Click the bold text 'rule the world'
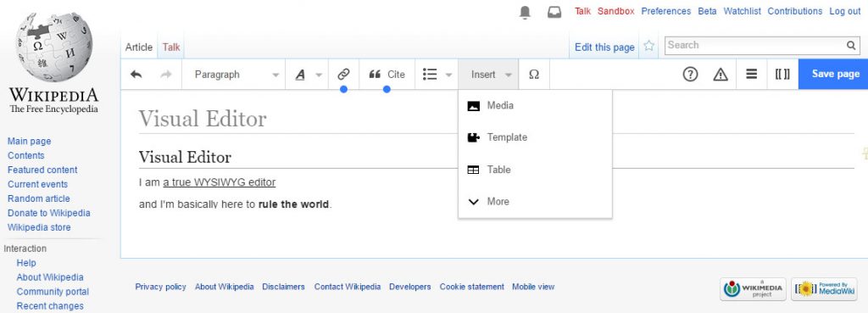The width and height of the screenshot is (868, 313). (x=293, y=204)
